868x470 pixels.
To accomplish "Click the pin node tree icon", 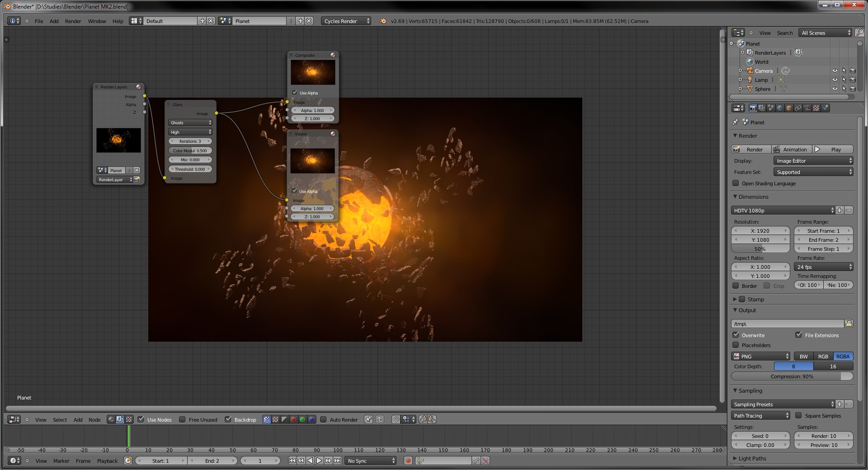I will pos(368,419).
